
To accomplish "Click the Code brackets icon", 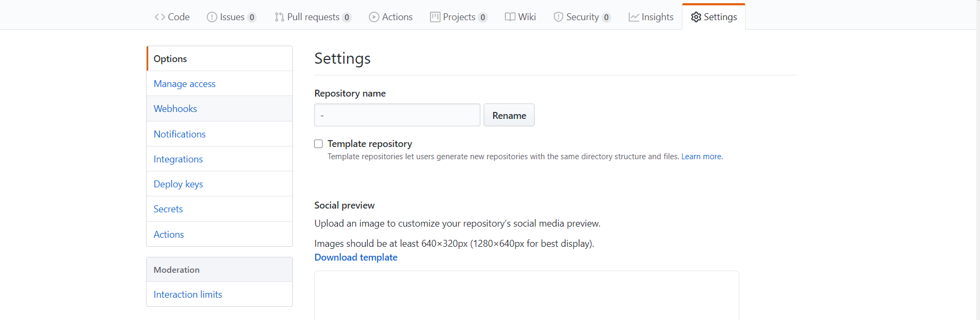I will tap(159, 17).
